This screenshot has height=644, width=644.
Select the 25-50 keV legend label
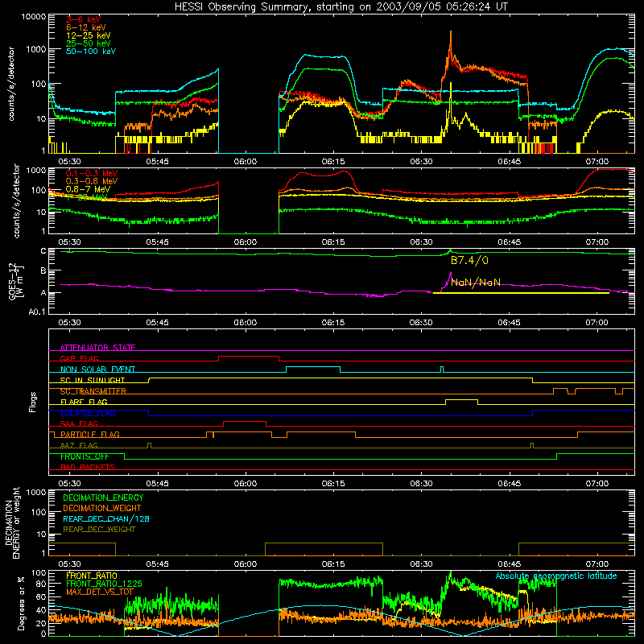tap(89, 43)
